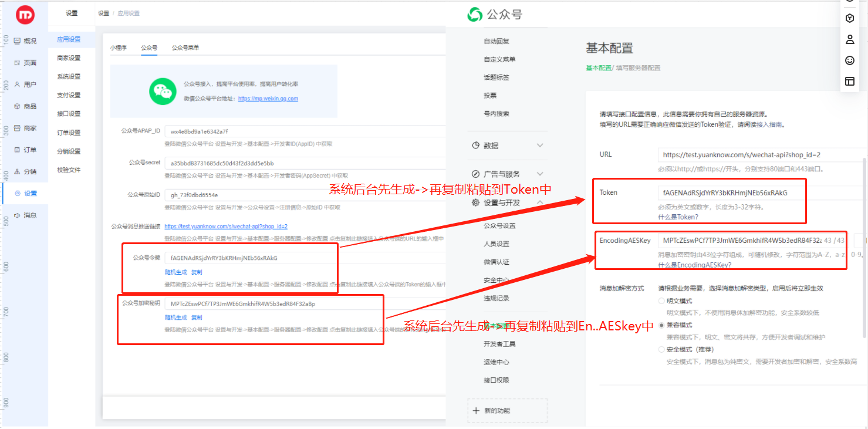Screen dimensions: 868x429
Task: Open the 什么是EncodingAESKey? help link
Action: pyautogui.click(x=694, y=265)
